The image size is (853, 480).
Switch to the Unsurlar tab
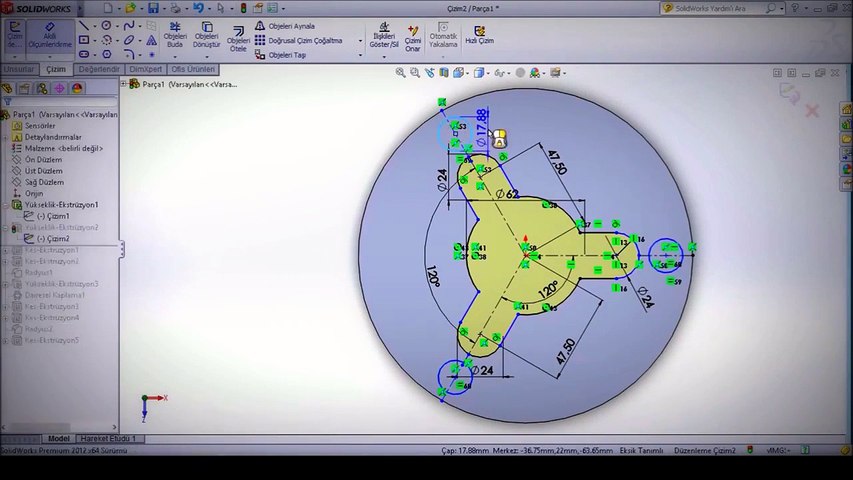coord(20,69)
